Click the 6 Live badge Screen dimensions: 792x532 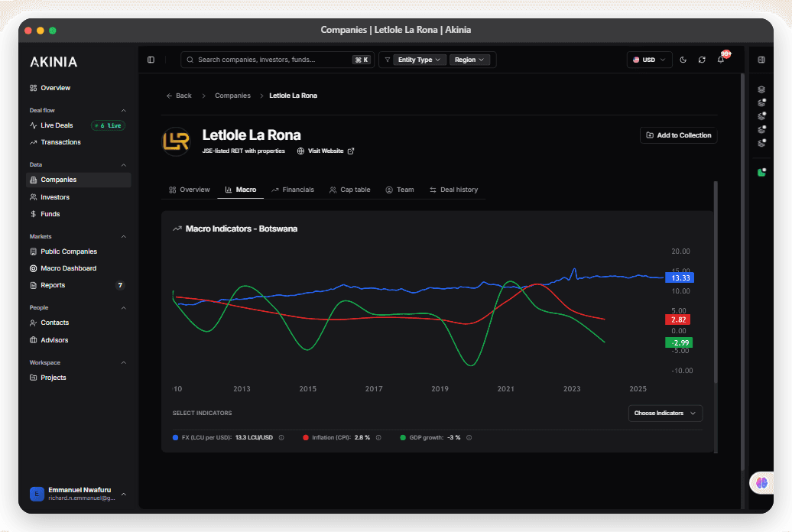pyautogui.click(x=108, y=125)
